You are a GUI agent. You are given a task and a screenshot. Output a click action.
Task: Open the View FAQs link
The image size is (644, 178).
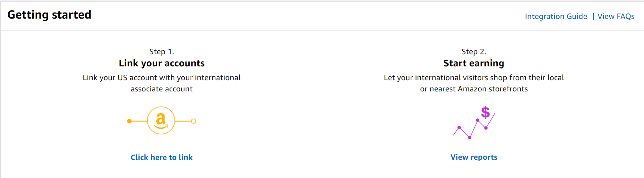[x=616, y=16]
